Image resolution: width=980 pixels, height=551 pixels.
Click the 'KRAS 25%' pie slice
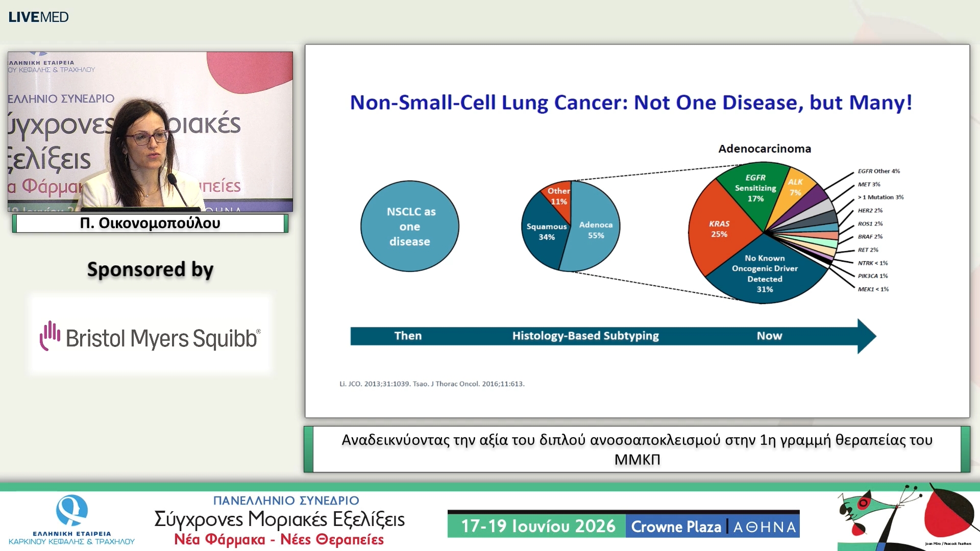719,229
